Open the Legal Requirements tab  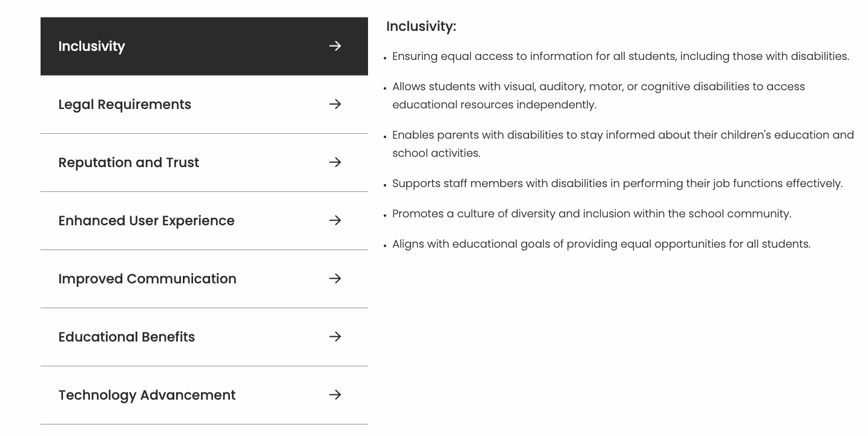pyautogui.click(x=125, y=105)
